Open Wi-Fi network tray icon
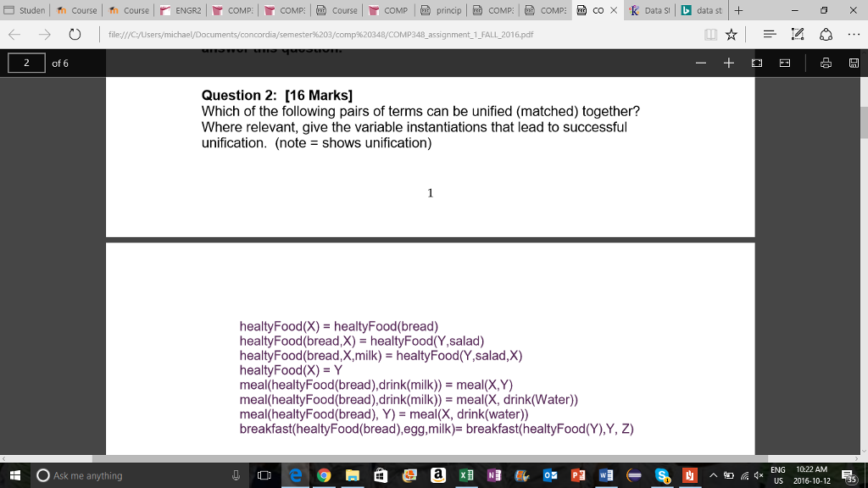This screenshot has height=488, width=868. click(744, 475)
